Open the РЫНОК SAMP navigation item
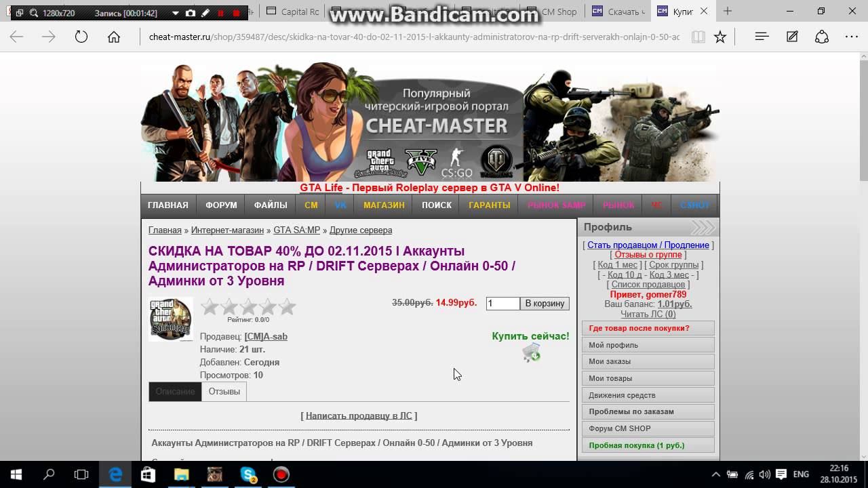Image resolution: width=868 pixels, height=488 pixels. 557,205
